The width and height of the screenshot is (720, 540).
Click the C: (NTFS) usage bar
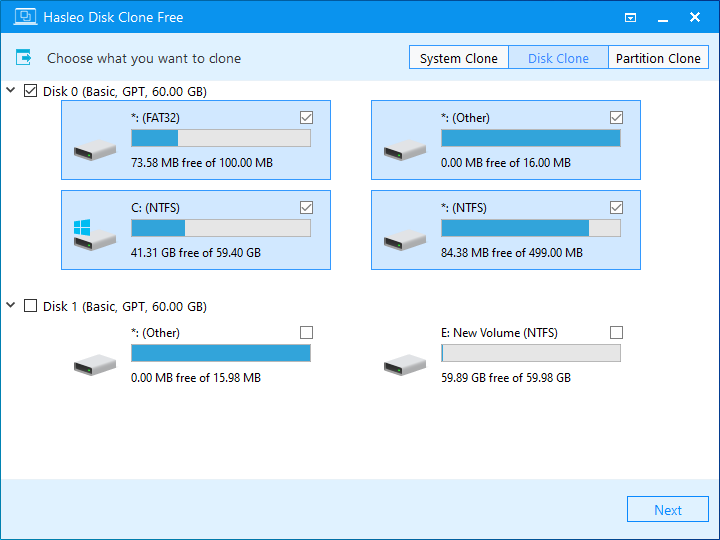(x=221, y=228)
